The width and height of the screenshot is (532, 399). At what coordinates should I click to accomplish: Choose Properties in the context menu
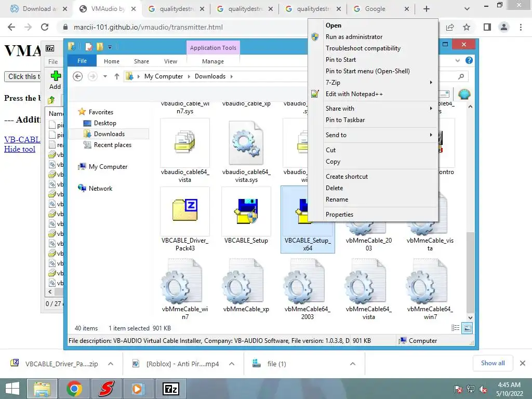pyautogui.click(x=339, y=215)
